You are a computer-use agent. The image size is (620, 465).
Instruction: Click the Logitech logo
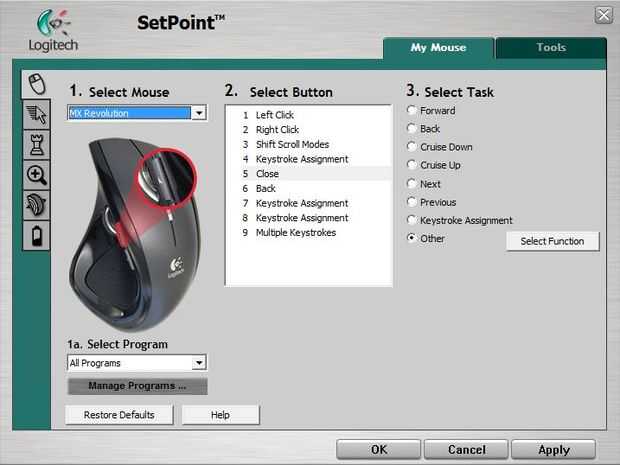(x=53, y=30)
